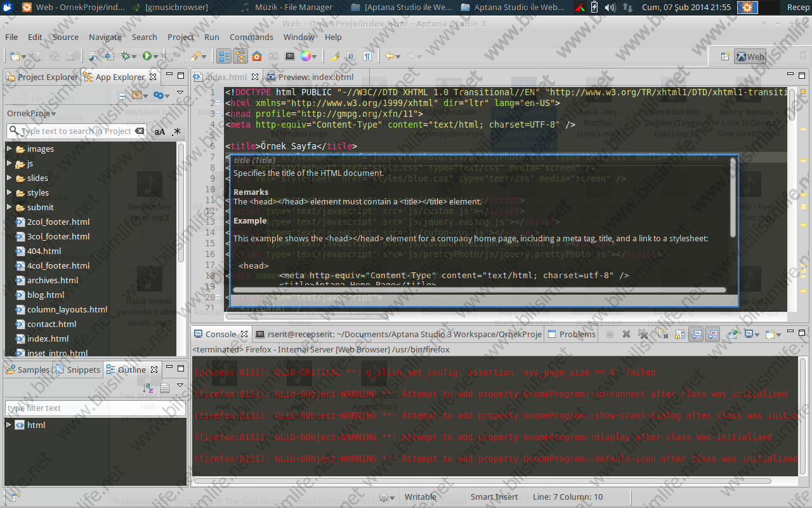Toggle case sensitive aA search option
Screen dimensions: 812x508
(160, 131)
